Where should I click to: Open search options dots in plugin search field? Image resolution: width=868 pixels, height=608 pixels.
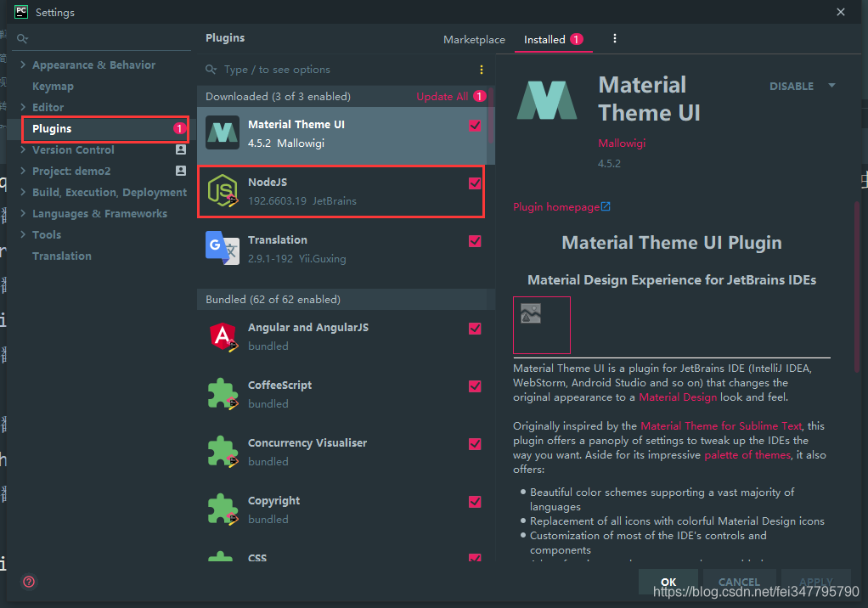pyautogui.click(x=481, y=70)
